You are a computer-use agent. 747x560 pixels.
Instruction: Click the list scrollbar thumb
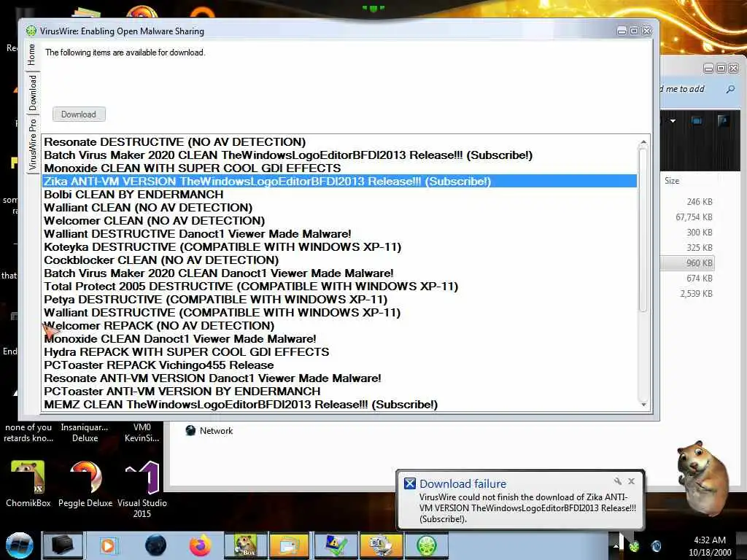point(643,230)
